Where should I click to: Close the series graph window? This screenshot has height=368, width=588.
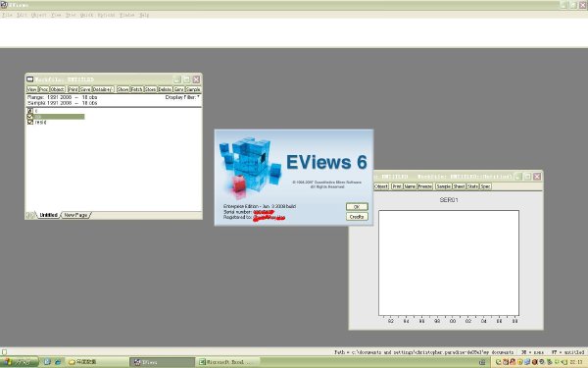[x=537, y=176]
